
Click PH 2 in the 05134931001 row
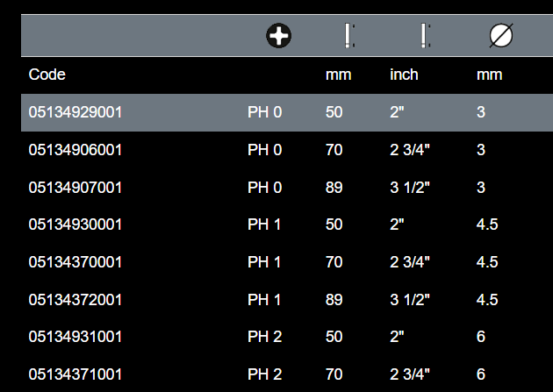click(264, 337)
